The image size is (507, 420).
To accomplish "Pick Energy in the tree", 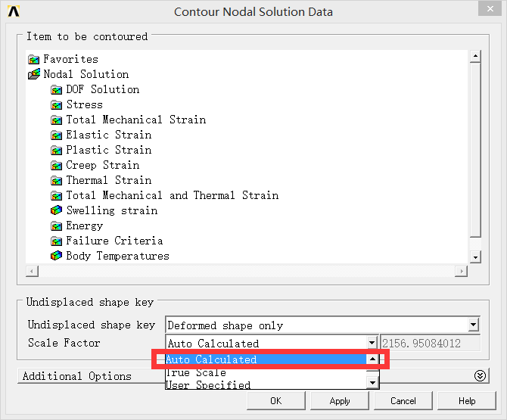I will click(x=85, y=226).
